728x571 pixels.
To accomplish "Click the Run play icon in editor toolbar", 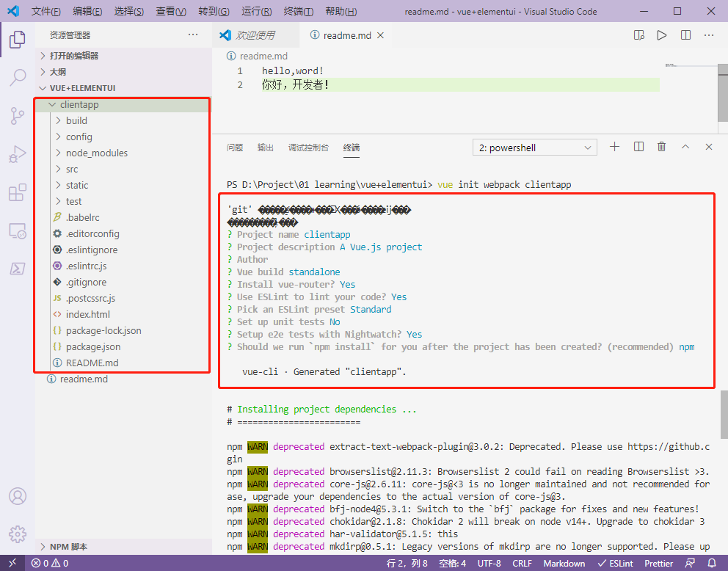I will 662,35.
